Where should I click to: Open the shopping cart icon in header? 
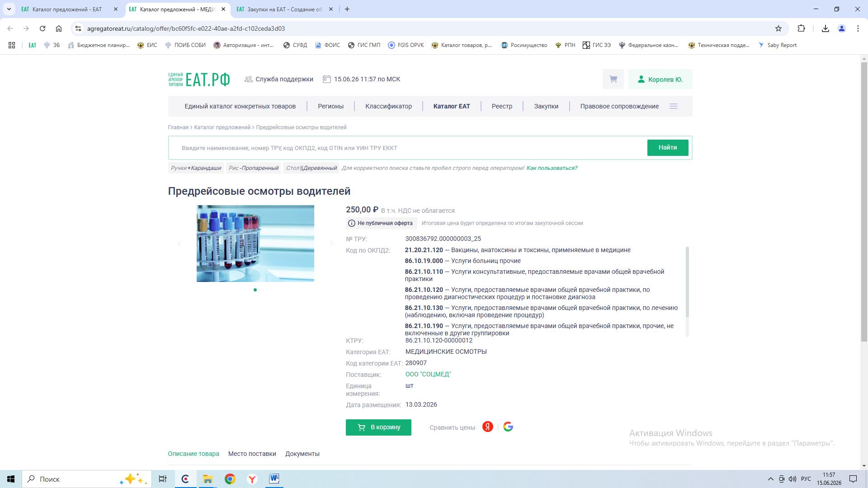pos(613,79)
